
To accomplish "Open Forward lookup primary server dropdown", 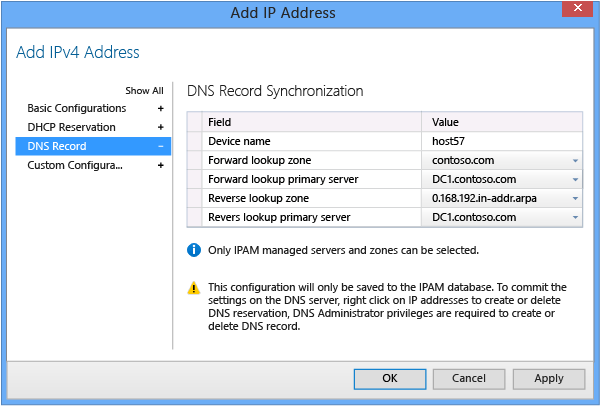I will (575, 179).
